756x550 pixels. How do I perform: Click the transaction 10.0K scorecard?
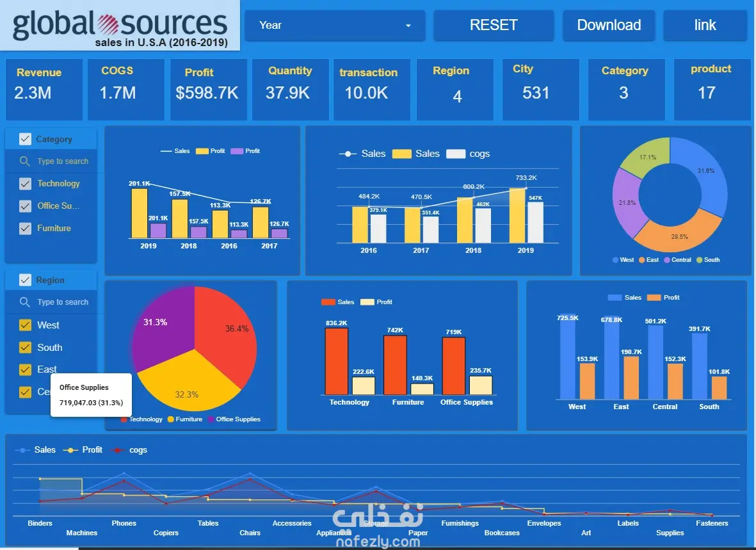[372, 89]
